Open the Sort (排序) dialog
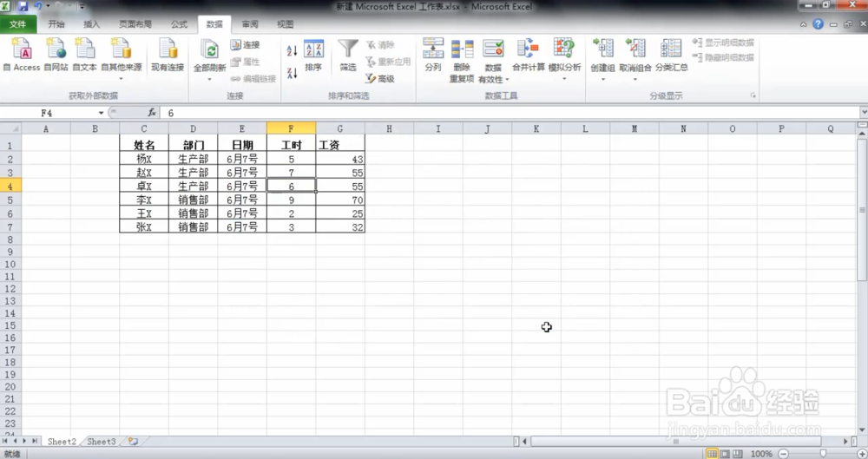Viewport: 868px width, 459px height. 313,56
